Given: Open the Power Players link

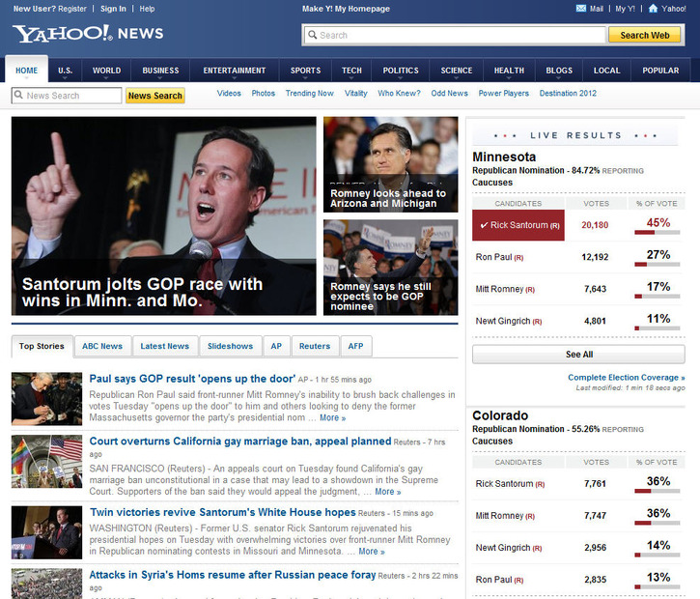Looking at the screenshot, I should coord(504,93).
